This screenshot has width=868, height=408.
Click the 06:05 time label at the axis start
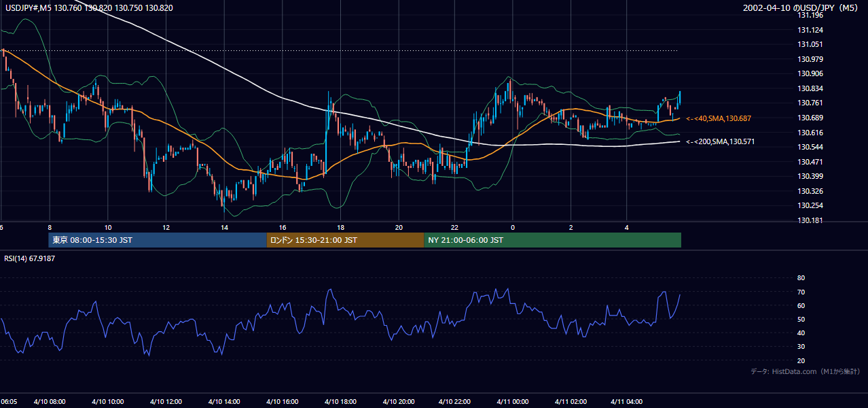(9, 402)
